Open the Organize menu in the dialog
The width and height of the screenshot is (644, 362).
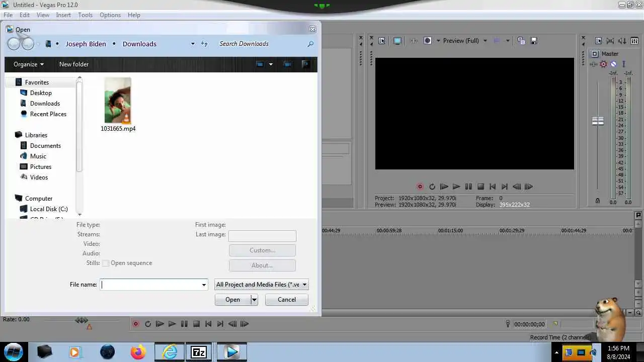tap(29, 64)
